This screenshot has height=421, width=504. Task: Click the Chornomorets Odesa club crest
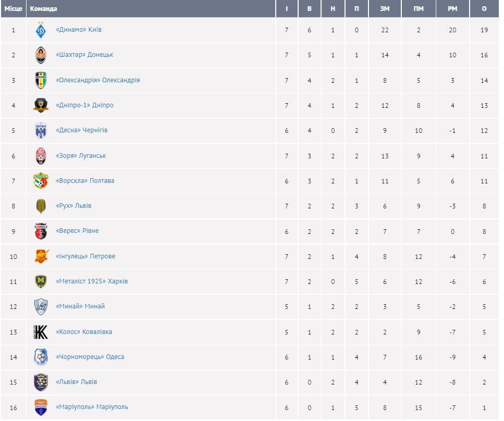click(x=41, y=357)
